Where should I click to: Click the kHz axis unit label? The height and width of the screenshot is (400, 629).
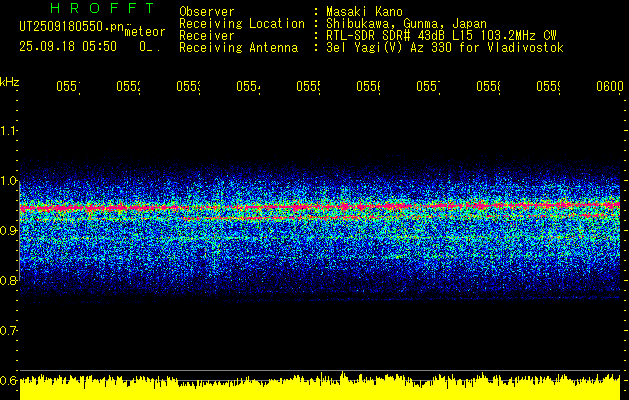coord(9,82)
